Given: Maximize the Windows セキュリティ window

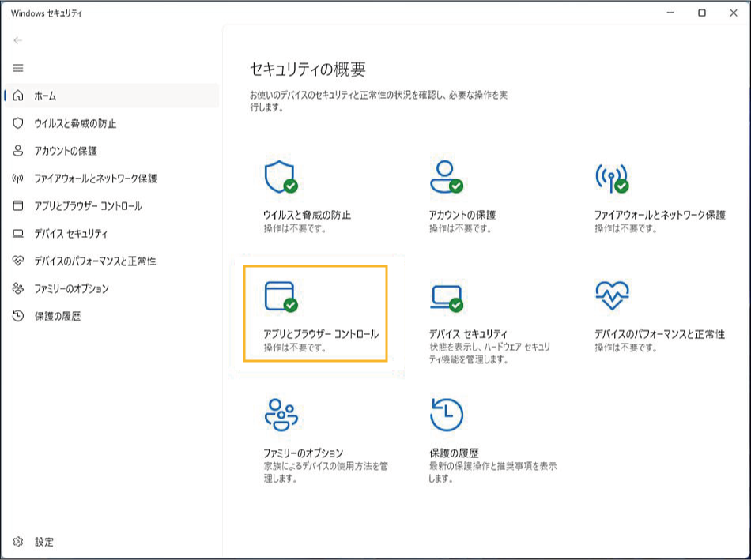Looking at the screenshot, I should [x=701, y=13].
